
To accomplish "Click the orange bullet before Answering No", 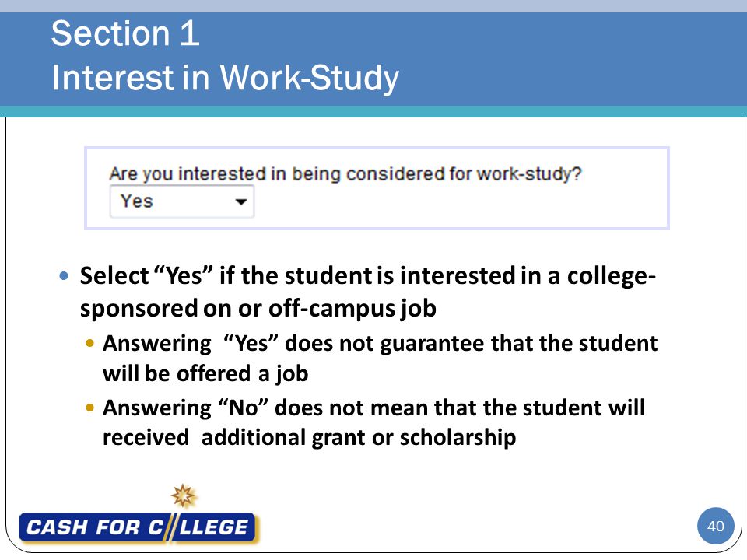I will [89, 408].
